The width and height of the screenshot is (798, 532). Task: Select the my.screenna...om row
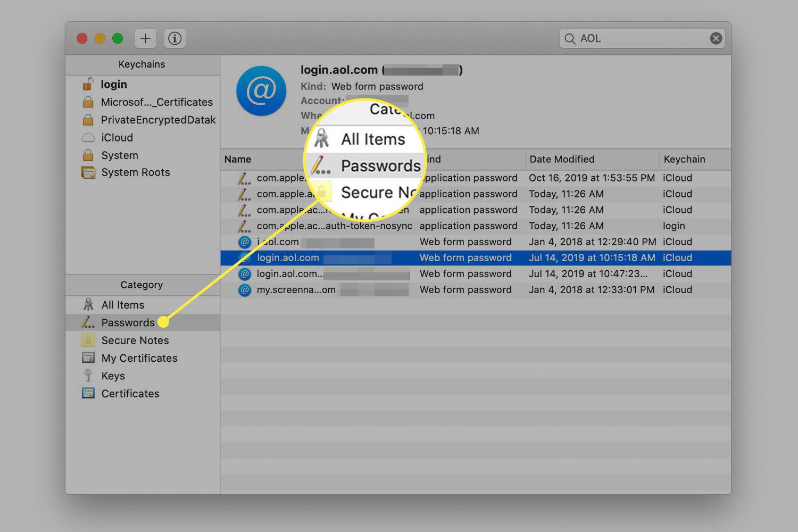(x=476, y=289)
